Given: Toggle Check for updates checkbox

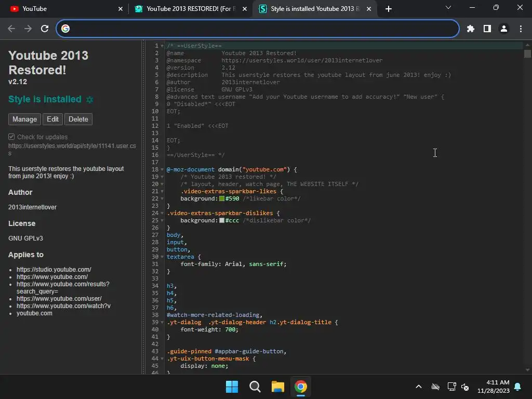Looking at the screenshot, I should coord(11,137).
